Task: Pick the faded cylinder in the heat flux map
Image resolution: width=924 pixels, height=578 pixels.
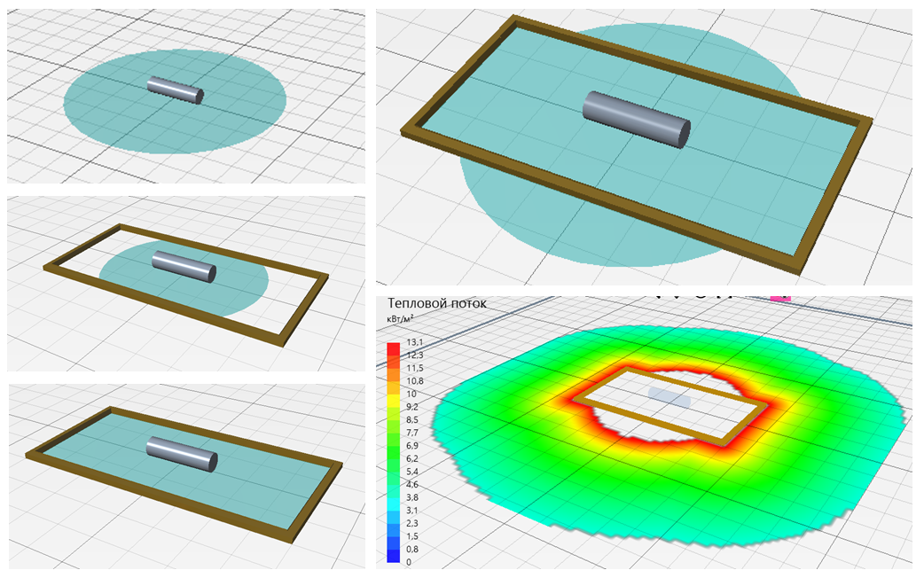Action: click(670, 397)
